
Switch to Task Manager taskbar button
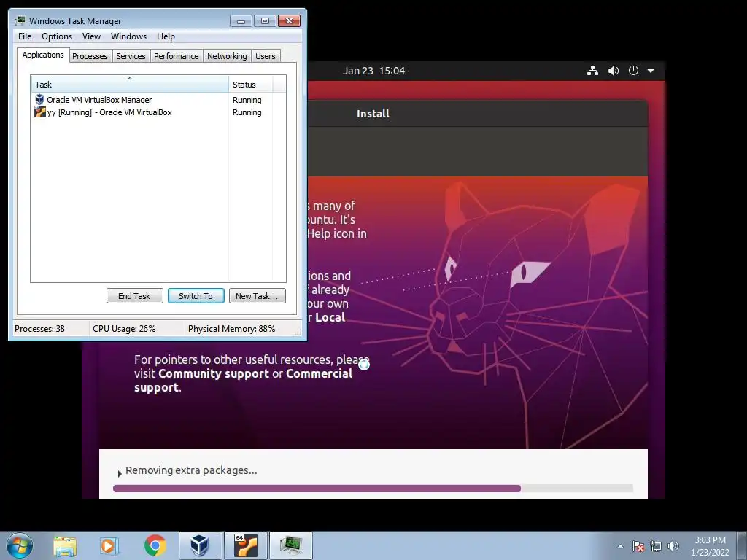coord(291,545)
